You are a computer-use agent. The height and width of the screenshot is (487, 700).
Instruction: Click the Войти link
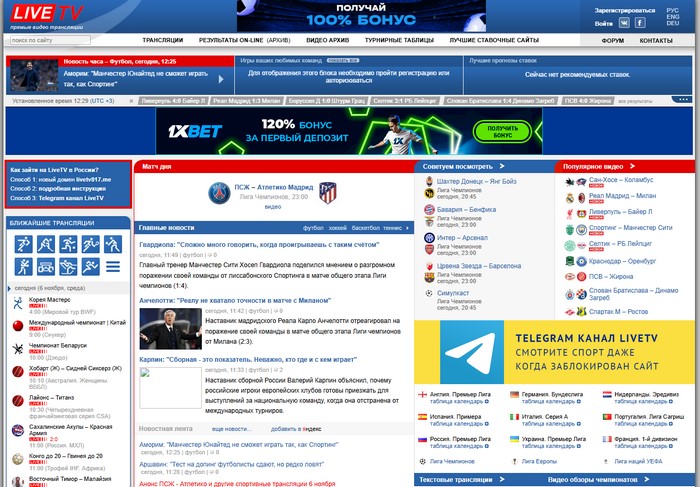click(604, 24)
